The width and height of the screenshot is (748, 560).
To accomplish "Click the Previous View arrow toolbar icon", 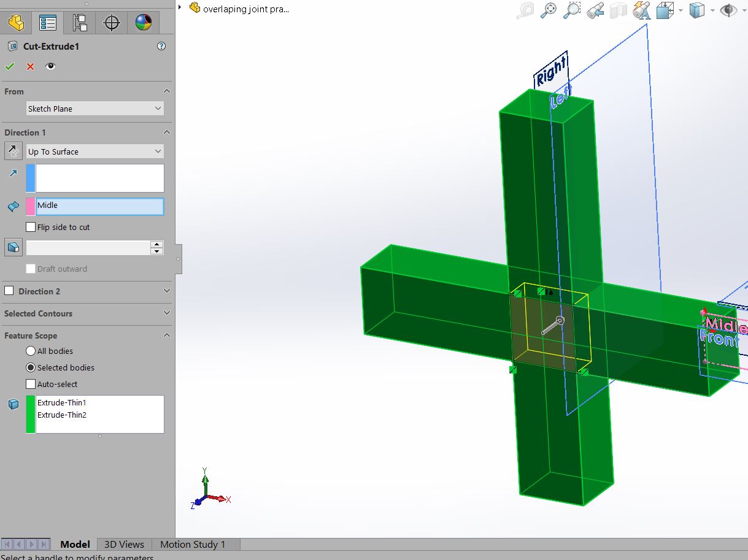I will click(x=595, y=9).
